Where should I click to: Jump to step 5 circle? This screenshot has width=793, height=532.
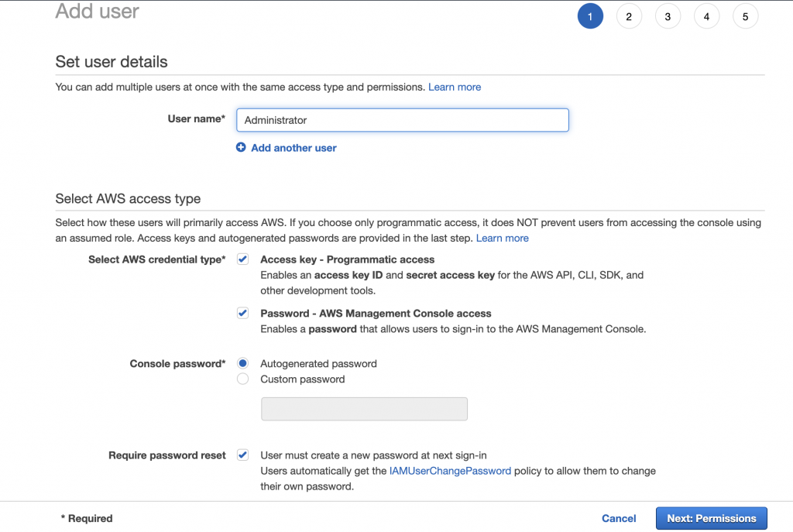pyautogui.click(x=745, y=16)
